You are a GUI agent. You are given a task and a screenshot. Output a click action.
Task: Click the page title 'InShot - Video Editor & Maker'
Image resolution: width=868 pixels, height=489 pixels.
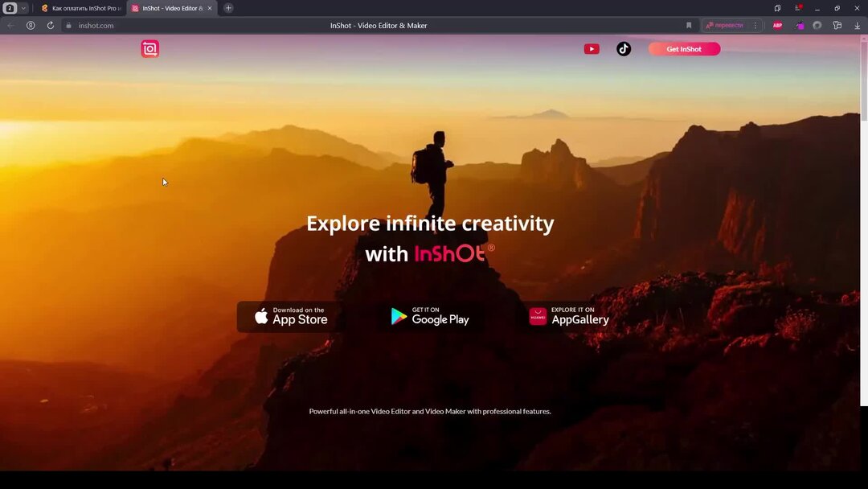point(379,26)
